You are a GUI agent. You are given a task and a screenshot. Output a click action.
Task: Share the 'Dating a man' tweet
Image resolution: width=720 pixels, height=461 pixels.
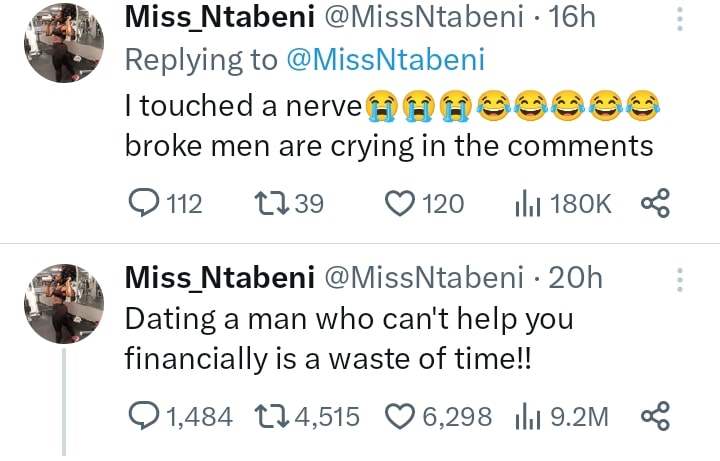(654, 415)
